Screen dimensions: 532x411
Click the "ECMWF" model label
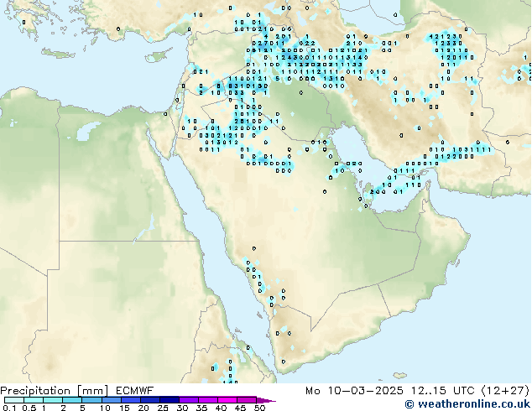(x=135, y=391)
